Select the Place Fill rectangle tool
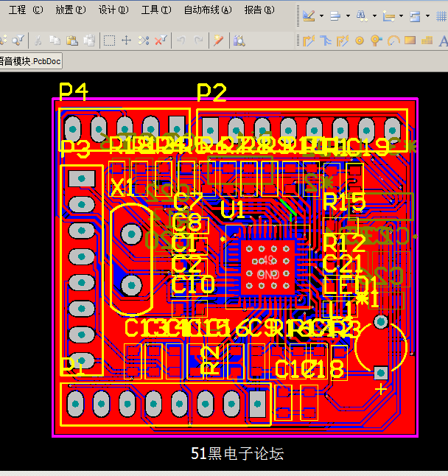The height and width of the screenshot is (476, 448). (x=410, y=40)
